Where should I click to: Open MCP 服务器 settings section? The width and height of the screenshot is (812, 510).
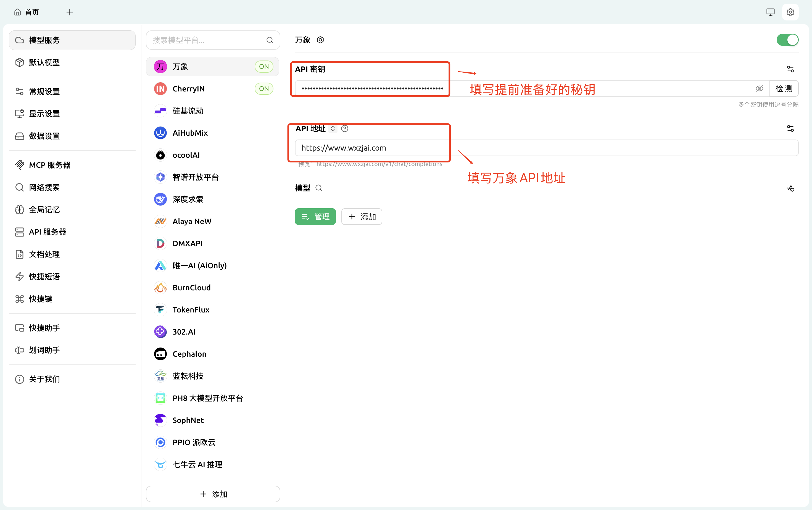(49, 165)
